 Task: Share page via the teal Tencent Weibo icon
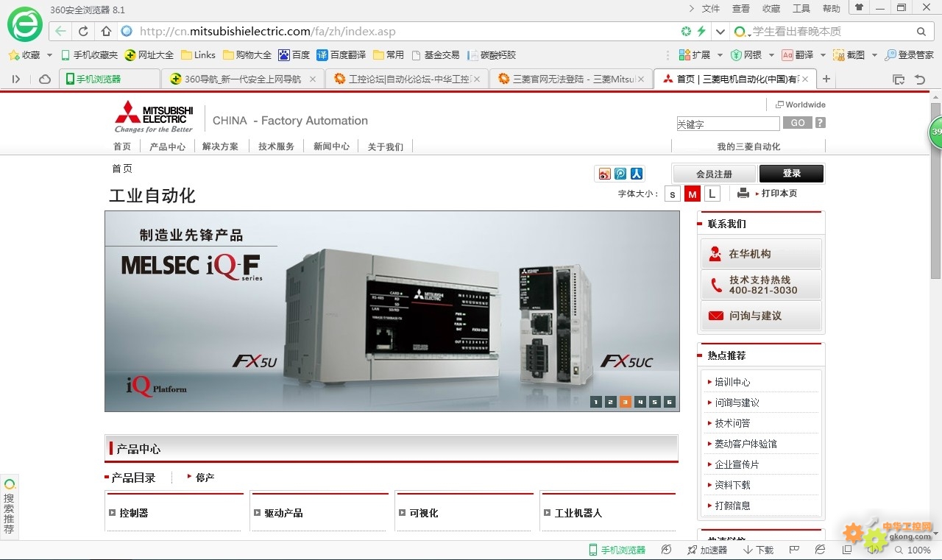(x=620, y=174)
